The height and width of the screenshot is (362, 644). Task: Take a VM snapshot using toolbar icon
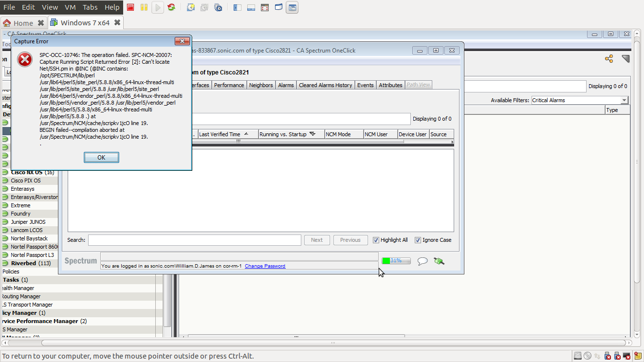(191, 7)
